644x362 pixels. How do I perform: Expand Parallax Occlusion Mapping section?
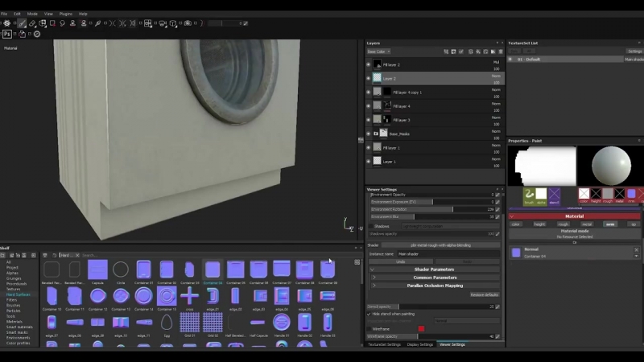[x=434, y=286]
